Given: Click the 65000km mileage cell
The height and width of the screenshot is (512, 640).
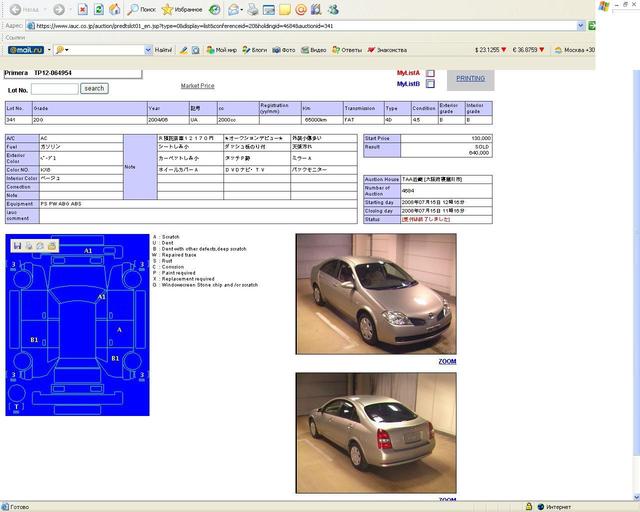Looking at the screenshot, I should (x=322, y=120).
